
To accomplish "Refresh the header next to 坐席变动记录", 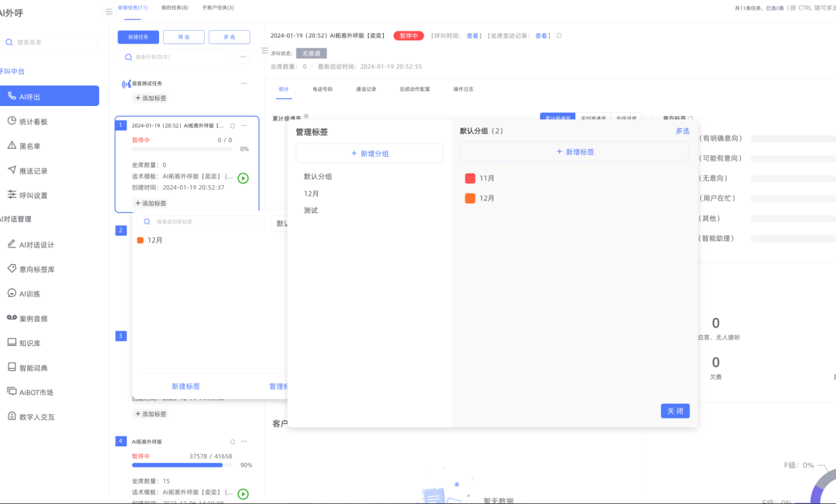I will 559,36.
